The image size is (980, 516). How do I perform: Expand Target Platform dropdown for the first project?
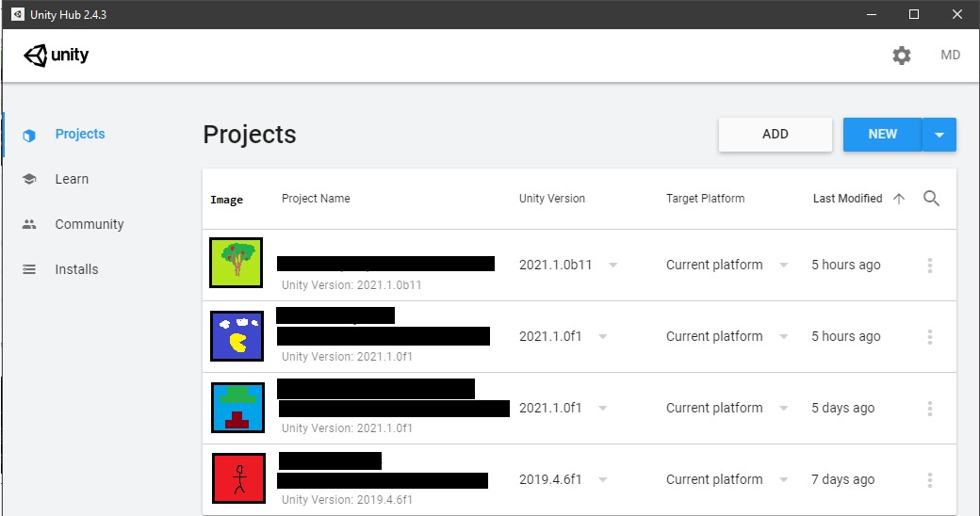(783, 266)
